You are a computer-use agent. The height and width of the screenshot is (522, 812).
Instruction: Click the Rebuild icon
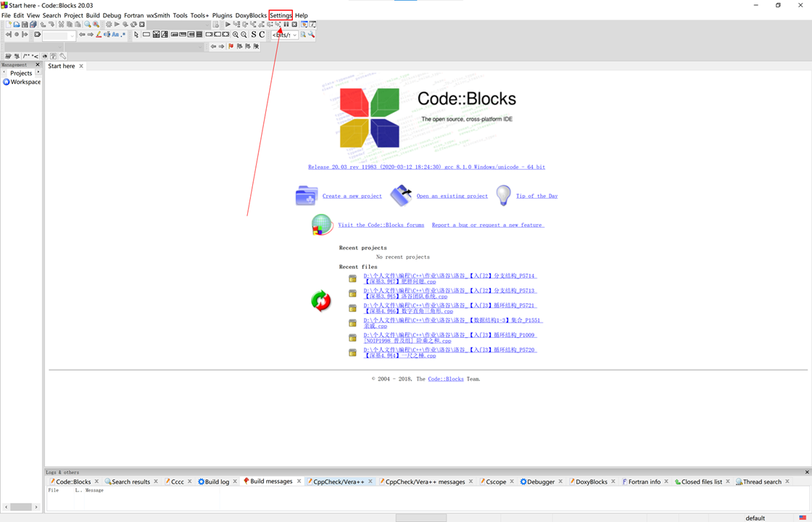pos(133,25)
